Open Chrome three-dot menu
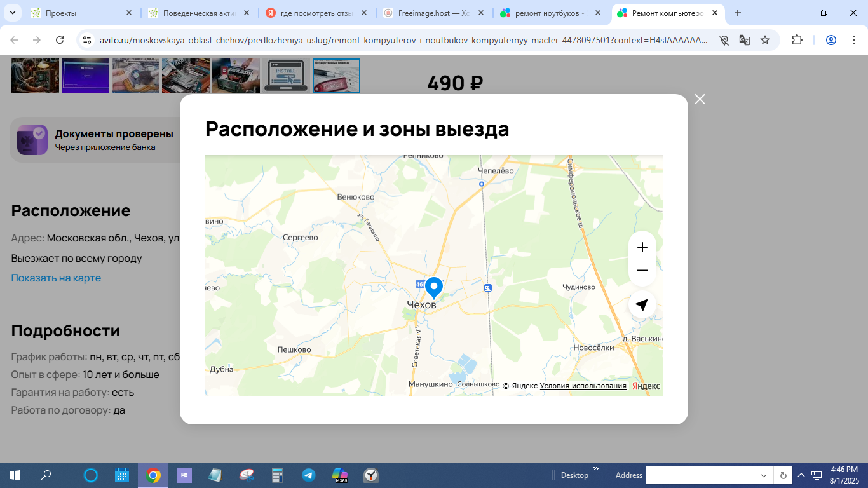868x488 pixels. 852,40
